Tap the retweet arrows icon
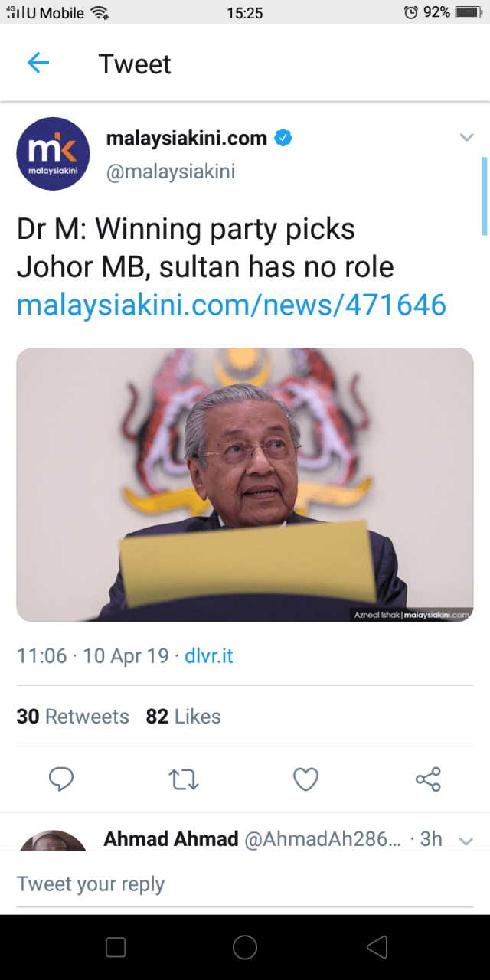This screenshot has width=490, height=980. pyautogui.click(x=184, y=779)
